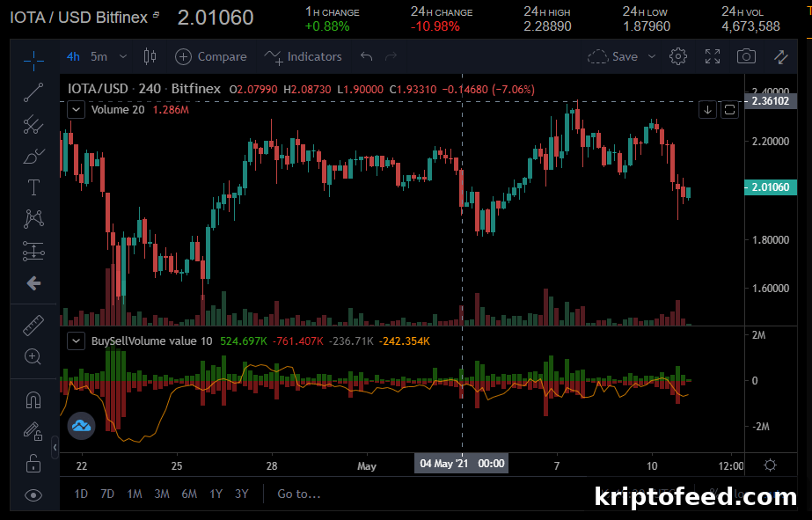
Task: Click the publish arrows icon in toolbar
Action: click(x=781, y=56)
